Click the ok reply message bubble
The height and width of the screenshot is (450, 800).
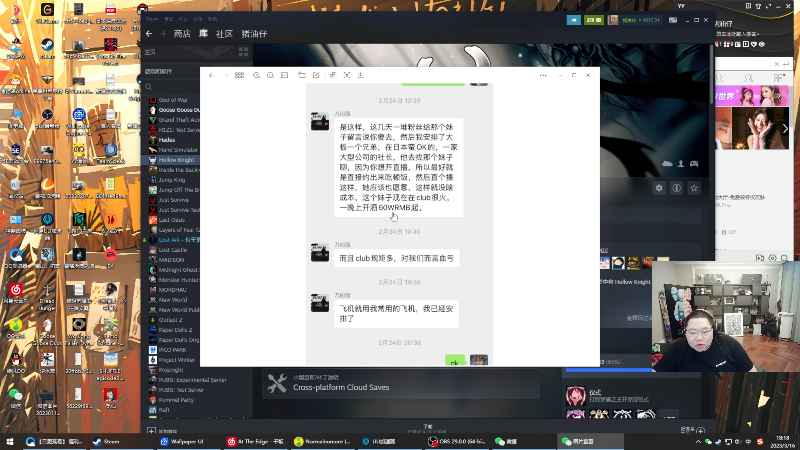click(455, 361)
